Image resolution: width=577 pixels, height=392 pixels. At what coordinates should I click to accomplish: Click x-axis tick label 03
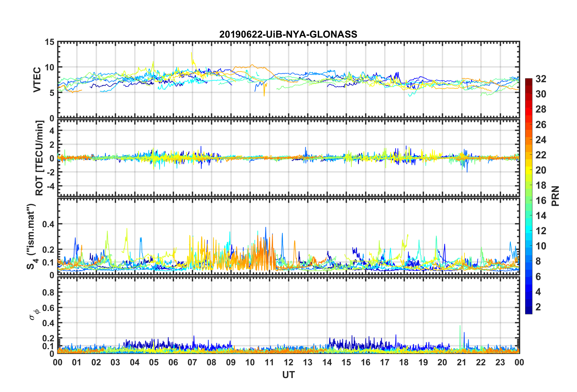[115, 362]
